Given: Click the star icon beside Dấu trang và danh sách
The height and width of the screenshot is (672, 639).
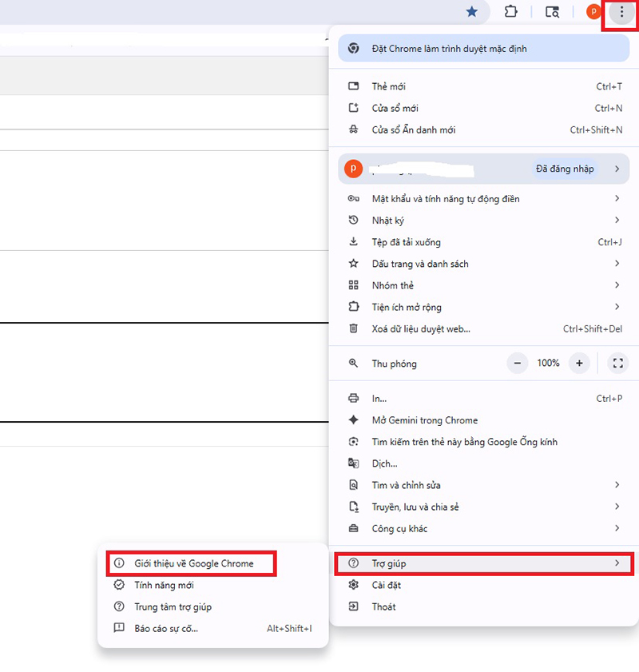Looking at the screenshot, I should pyautogui.click(x=353, y=264).
